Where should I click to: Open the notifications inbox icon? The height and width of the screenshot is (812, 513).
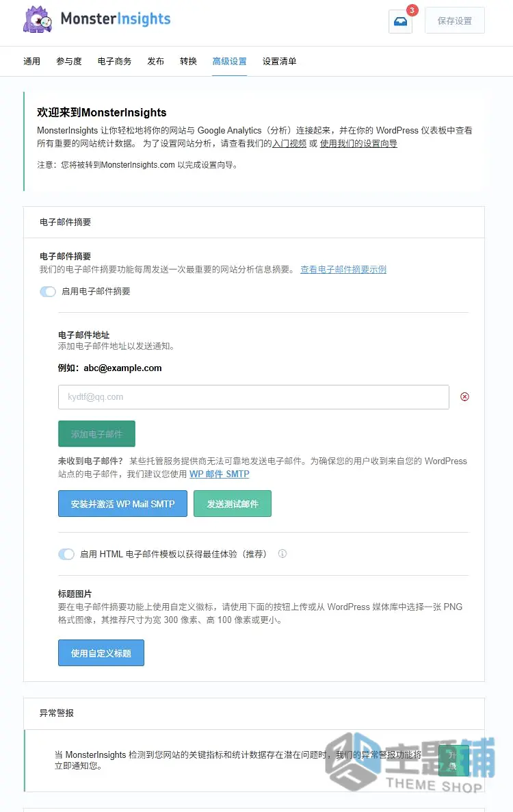click(x=400, y=21)
